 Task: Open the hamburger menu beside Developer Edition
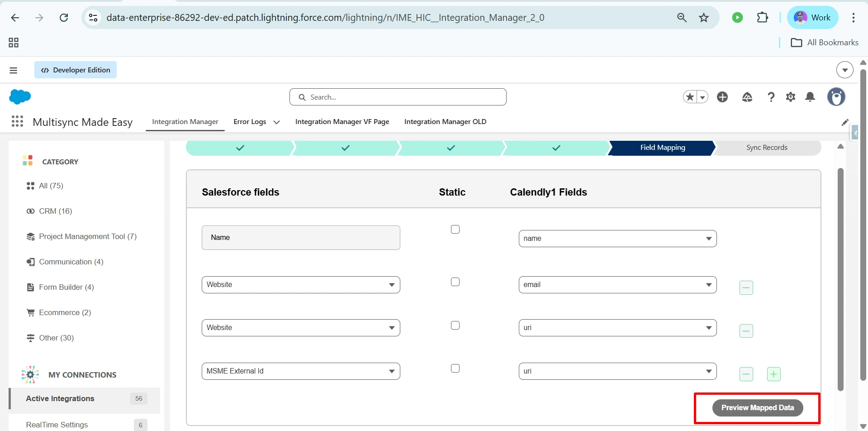pos(14,70)
